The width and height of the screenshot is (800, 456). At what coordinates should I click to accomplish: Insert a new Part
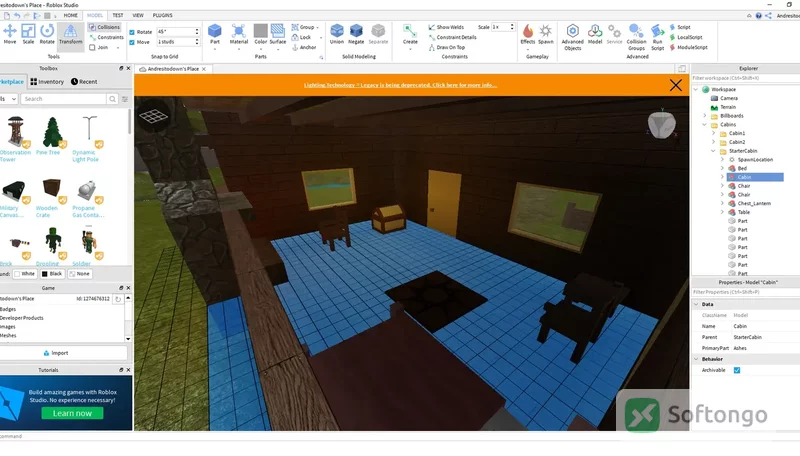(x=215, y=34)
